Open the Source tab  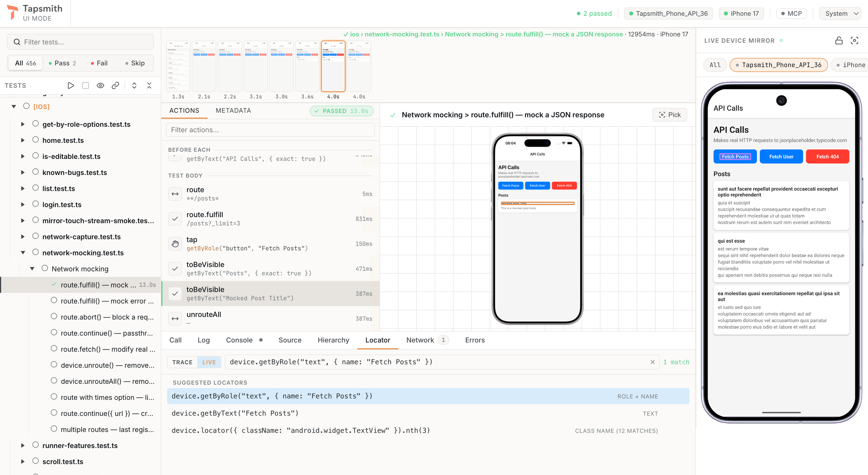(x=290, y=340)
